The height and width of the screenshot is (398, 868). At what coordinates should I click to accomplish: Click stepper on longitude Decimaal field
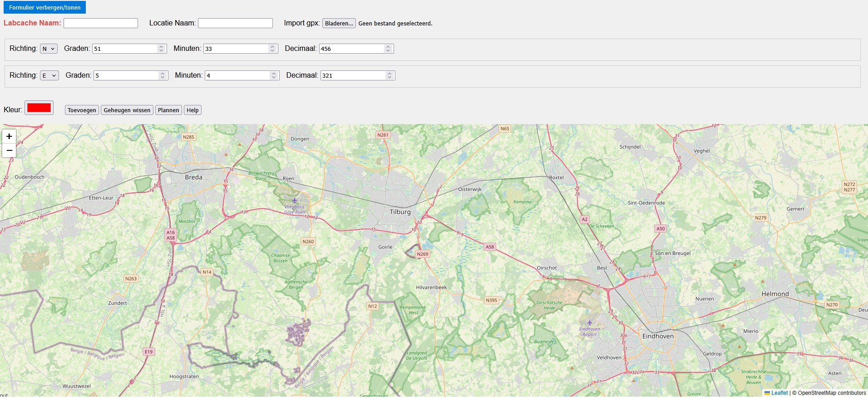(x=390, y=75)
